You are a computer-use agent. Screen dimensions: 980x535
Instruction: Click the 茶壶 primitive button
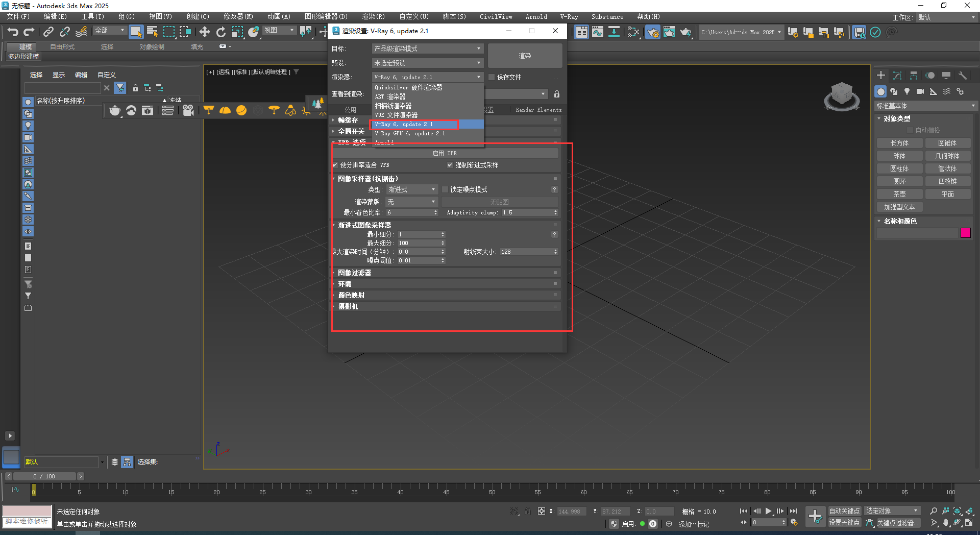[x=899, y=193]
